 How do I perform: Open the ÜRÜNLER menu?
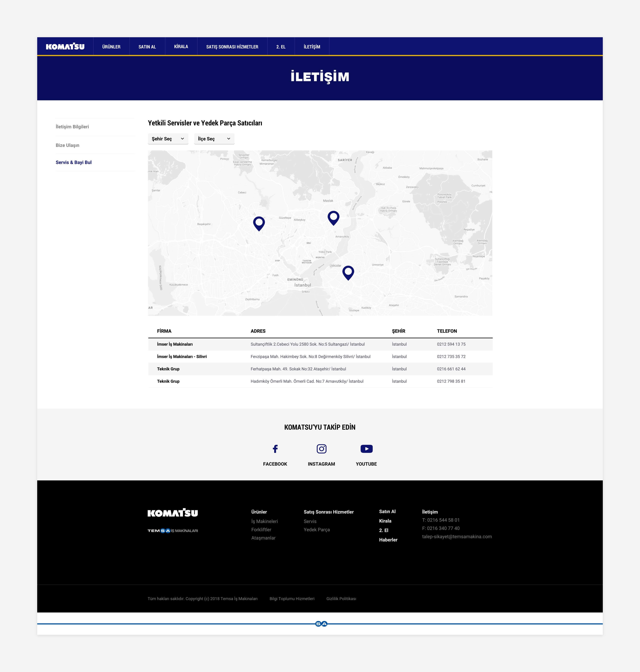coord(111,47)
